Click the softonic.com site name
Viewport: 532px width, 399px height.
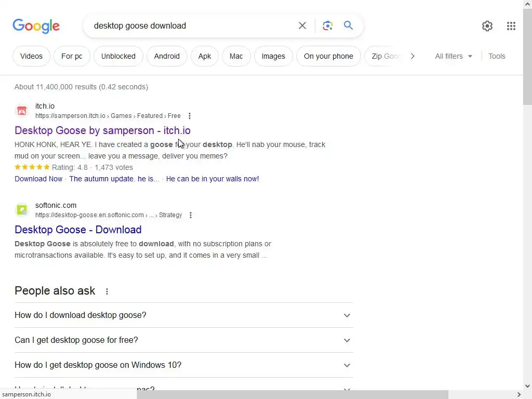click(56, 206)
